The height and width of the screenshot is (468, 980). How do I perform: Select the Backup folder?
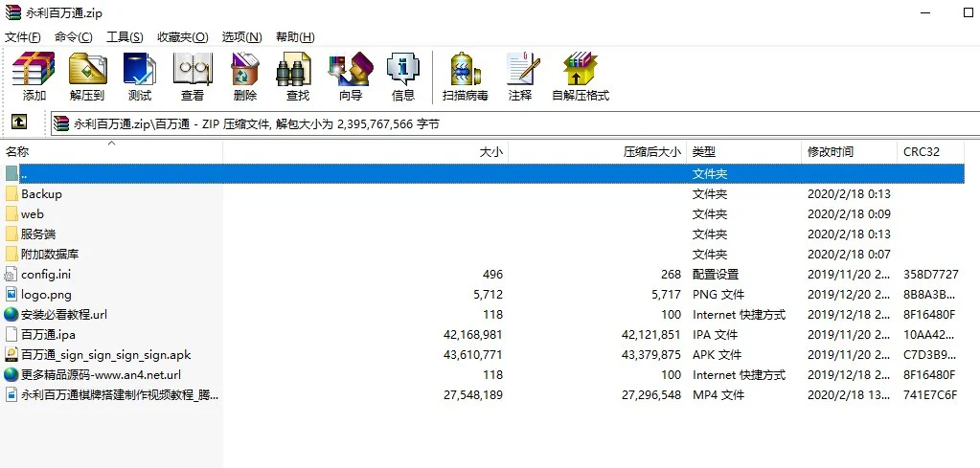(x=41, y=194)
